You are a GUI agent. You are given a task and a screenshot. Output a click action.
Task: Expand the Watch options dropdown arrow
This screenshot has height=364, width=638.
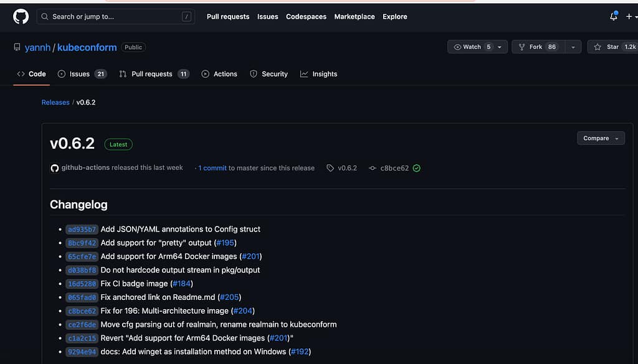point(500,46)
